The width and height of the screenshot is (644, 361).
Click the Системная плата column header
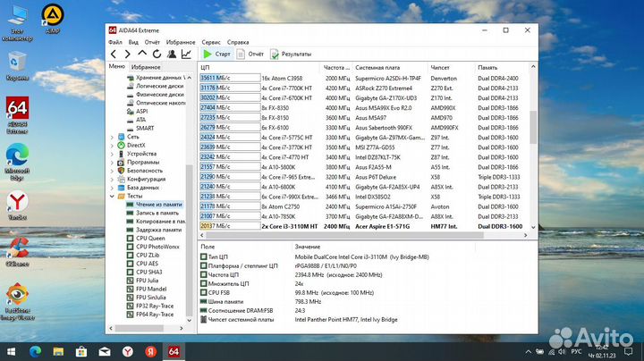[x=389, y=67]
